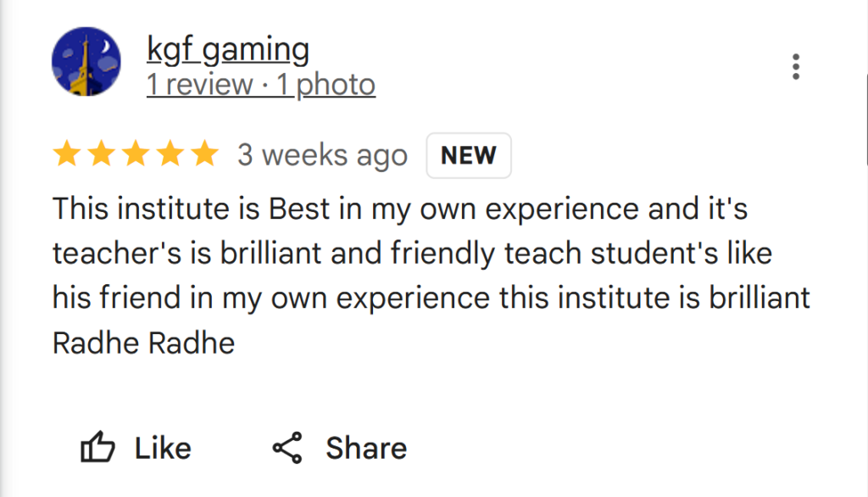Click the kgf gaming profile avatar
The width and height of the screenshot is (868, 497).
point(86,62)
